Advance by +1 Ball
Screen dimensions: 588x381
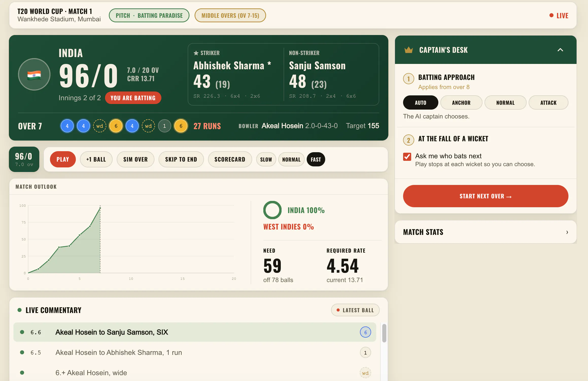[x=96, y=159]
